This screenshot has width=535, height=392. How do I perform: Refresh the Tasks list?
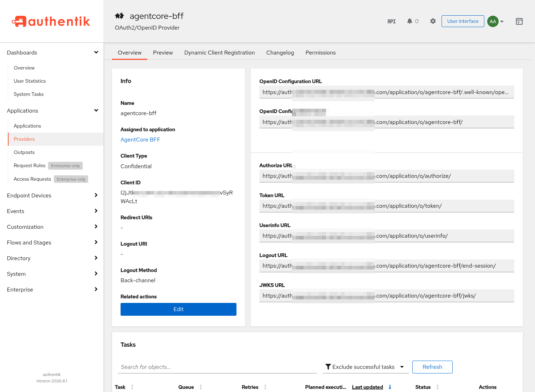pos(432,367)
